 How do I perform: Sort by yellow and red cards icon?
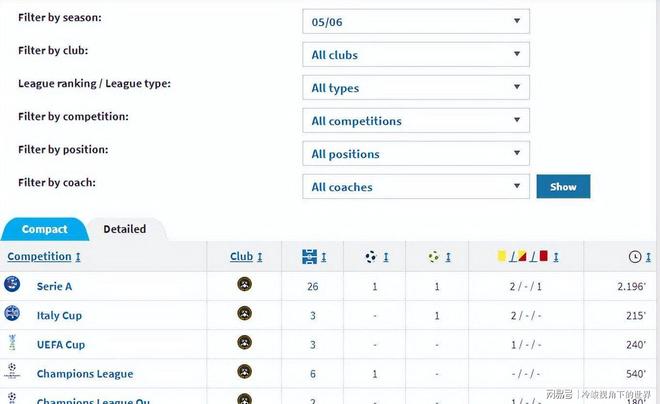coord(522,257)
